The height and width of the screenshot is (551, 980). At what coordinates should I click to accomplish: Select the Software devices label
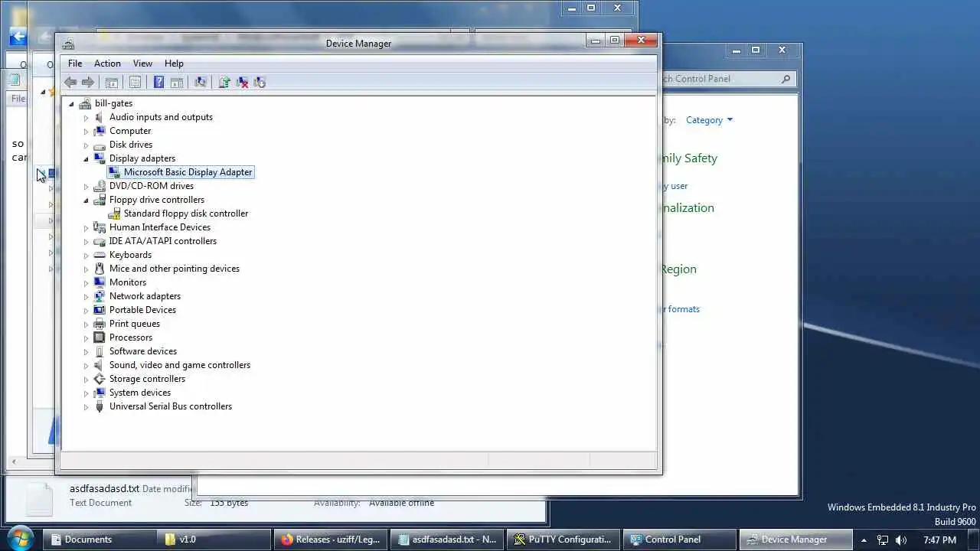point(143,351)
